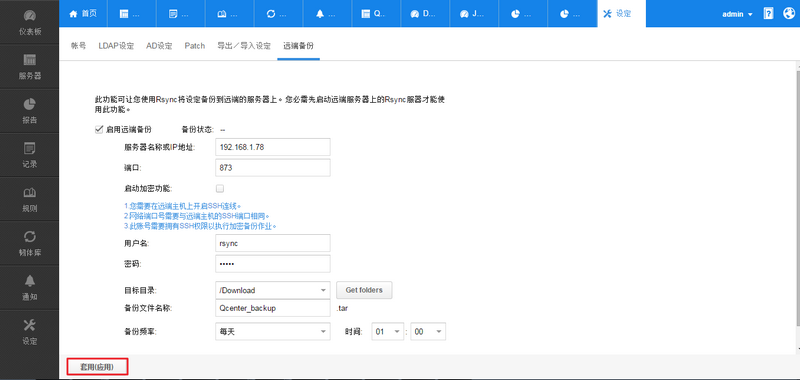Image resolution: width=800 pixels, height=380 pixels.
Task: Enable the 启动加密功能 checkbox
Action: pyautogui.click(x=220, y=189)
